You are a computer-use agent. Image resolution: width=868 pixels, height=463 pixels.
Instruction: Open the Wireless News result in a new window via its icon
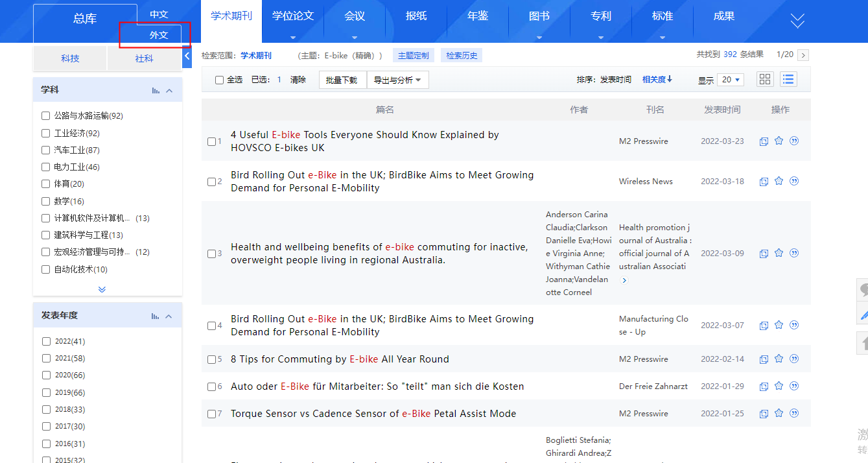point(764,182)
